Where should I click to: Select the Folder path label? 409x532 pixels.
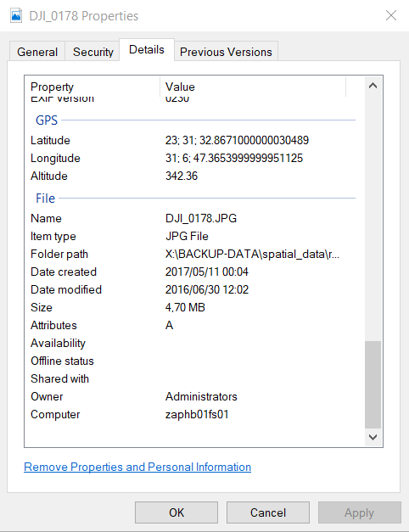tap(59, 254)
